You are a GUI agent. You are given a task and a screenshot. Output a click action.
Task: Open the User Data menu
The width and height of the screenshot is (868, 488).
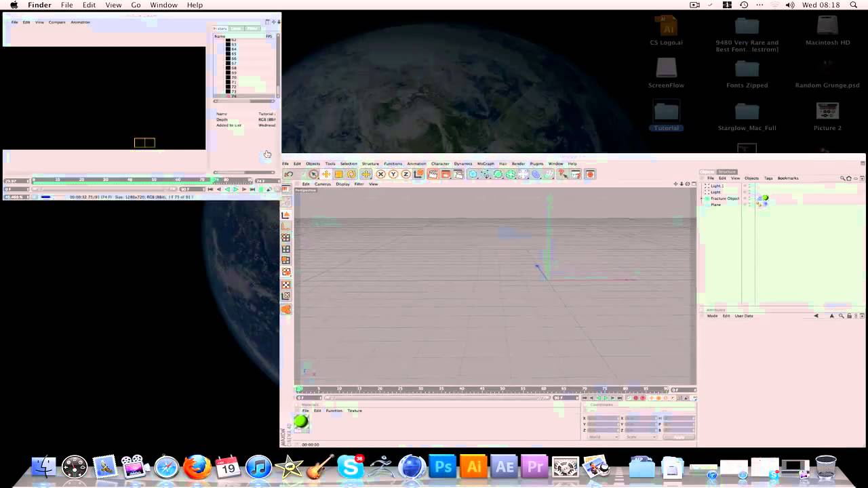click(x=744, y=316)
